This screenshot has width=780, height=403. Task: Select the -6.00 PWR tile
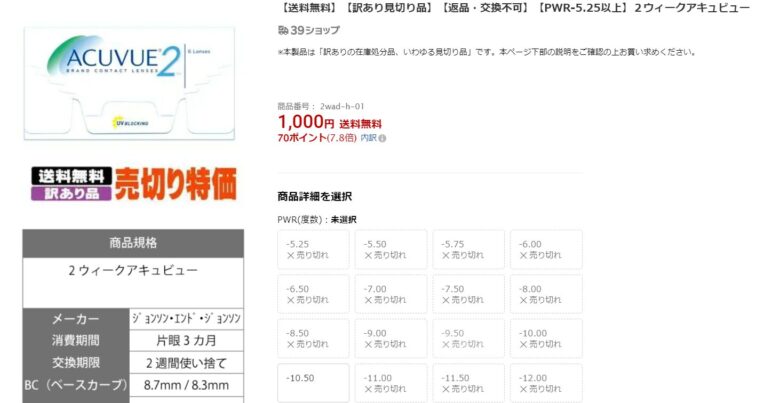click(x=546, y=249)
